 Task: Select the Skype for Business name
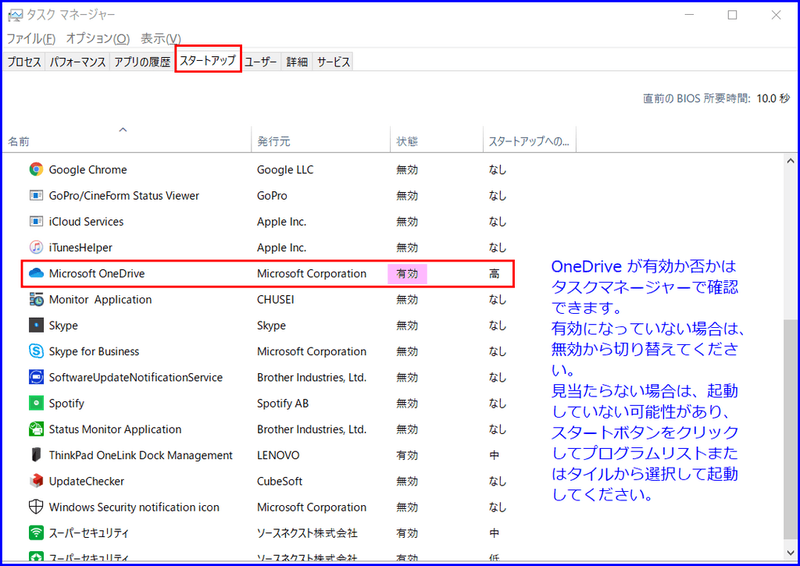(x=94, y=351)
